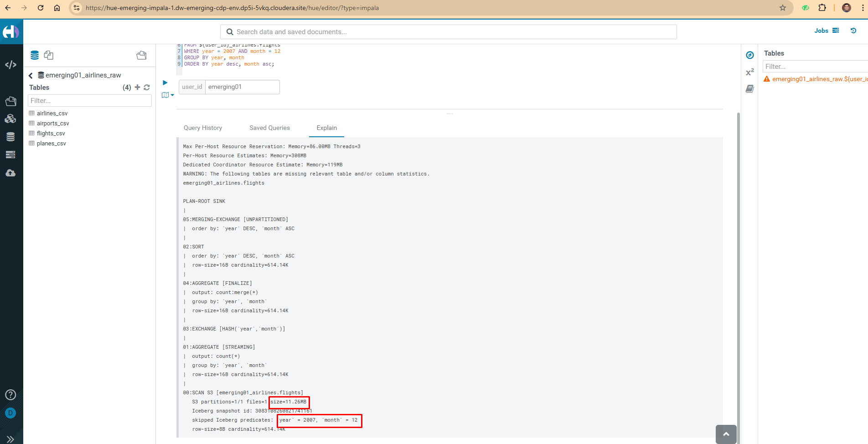Select the Explain tab
The width and height of the screenshot is (868, 444).
click(327, 128)
